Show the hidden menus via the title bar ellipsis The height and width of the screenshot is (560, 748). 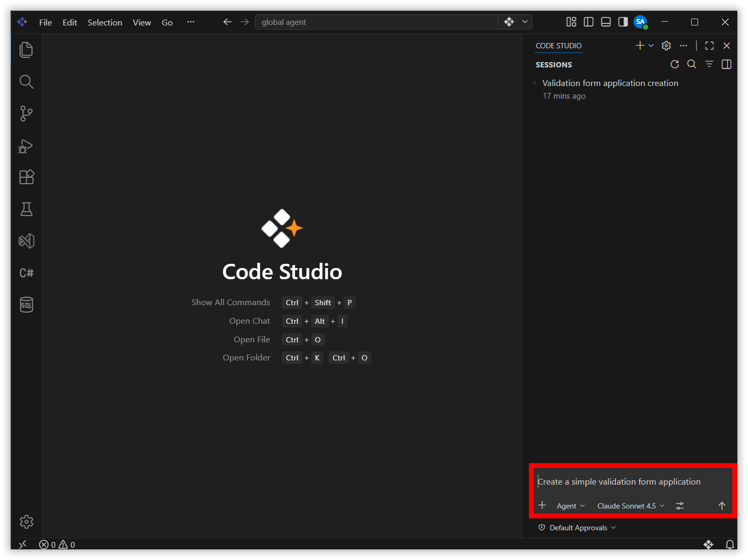pyautogui.click(x=191, y=22)
